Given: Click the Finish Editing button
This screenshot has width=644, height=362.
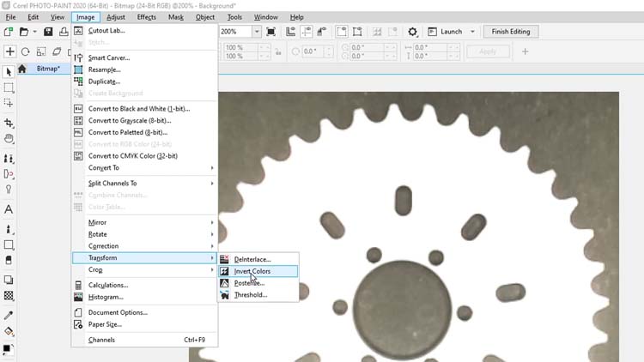Looking at the screenshot, I should point(511,32).
